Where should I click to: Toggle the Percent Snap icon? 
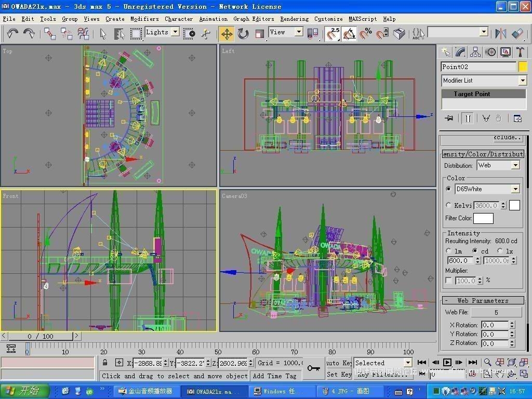pyautogui.click(x=366, y=34)
